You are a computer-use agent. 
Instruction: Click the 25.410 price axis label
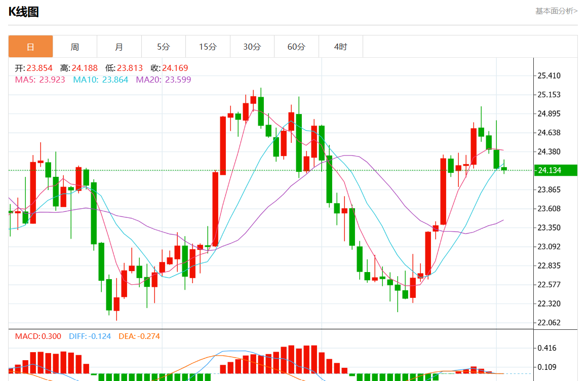[549, 76]
